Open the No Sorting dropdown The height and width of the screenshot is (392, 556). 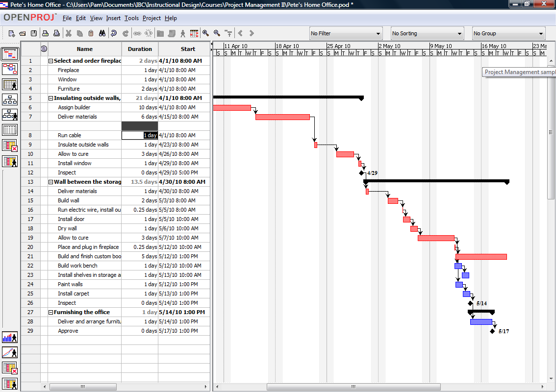[x=427, y=33]
